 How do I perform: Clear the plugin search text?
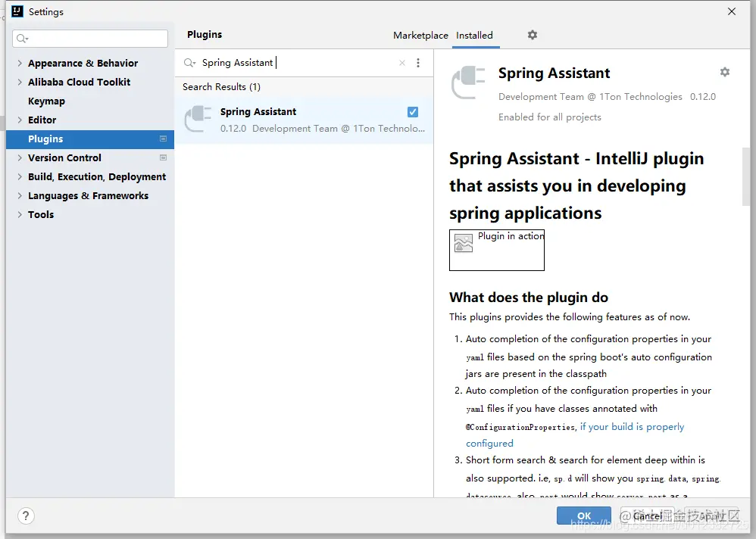402,63
